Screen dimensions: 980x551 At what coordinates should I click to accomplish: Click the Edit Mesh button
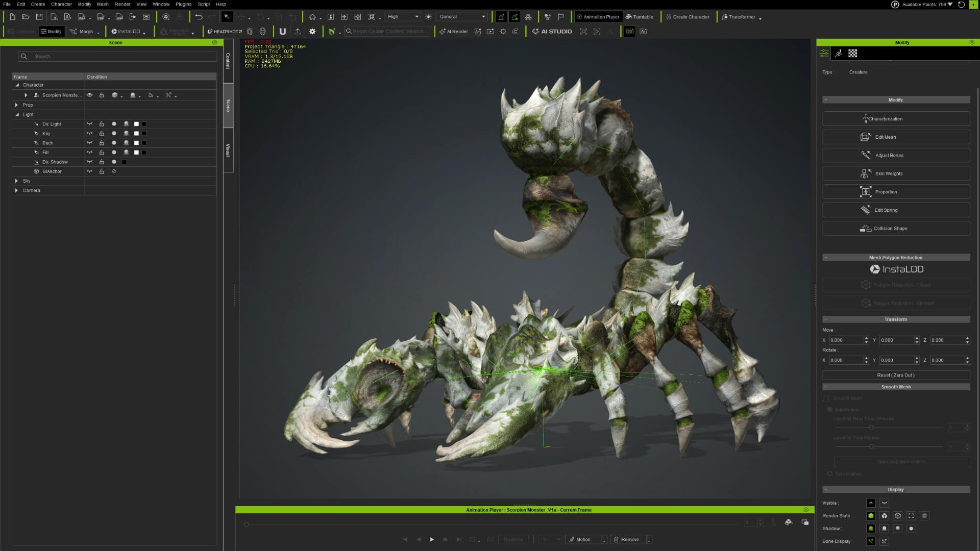click(896, 137)
